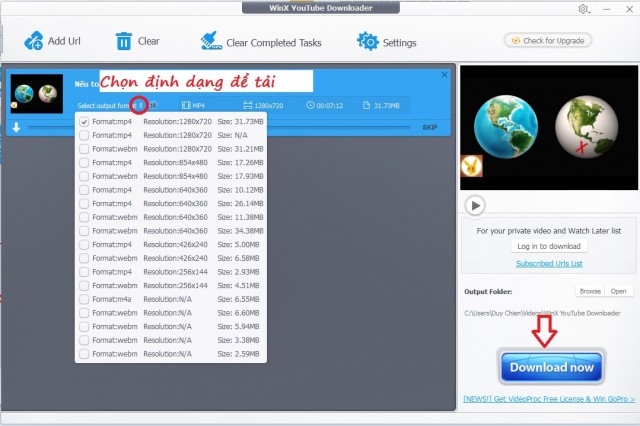
Task: Open the VideoProc Free License news link
Action: click(x=549, y=399)
